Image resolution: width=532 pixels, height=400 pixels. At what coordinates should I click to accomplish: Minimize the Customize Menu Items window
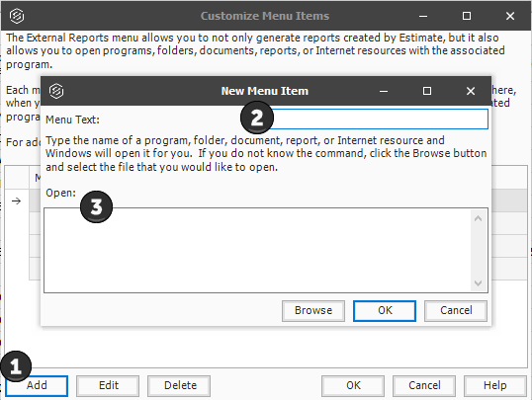(x=423, y=16)
